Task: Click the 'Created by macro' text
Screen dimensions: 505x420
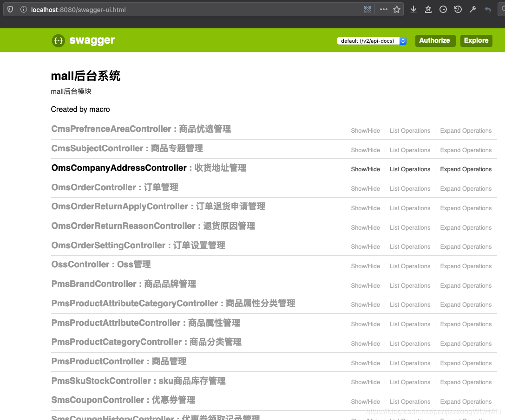Action: coord(80,110)
